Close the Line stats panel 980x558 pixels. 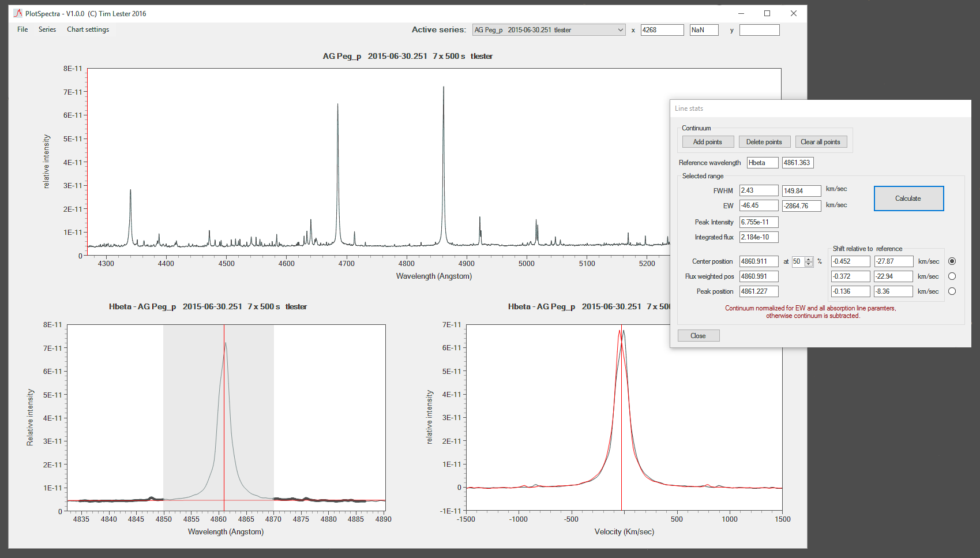click(x=698, y=336)
